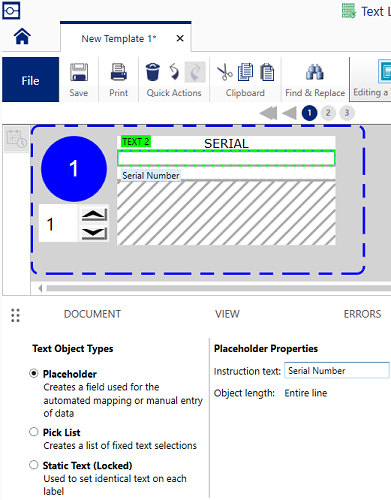
Task: Click the green dashed placeholder field
Action: point(226,158)
